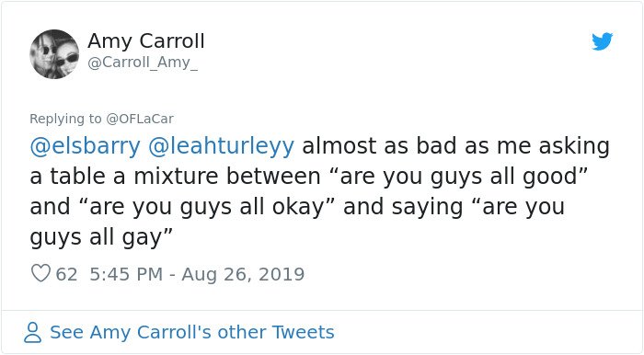Click the word 'Tweets' in footer link
Viewport: 644px width, 355px height.
(303, 332)
